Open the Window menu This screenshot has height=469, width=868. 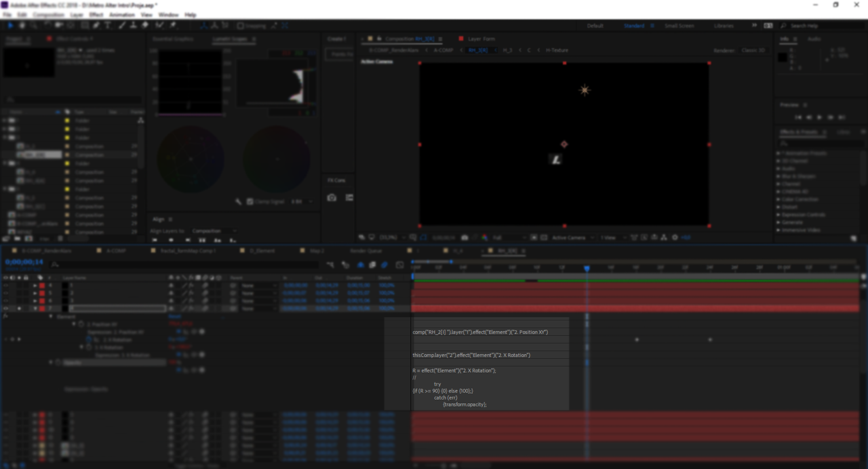168,14
